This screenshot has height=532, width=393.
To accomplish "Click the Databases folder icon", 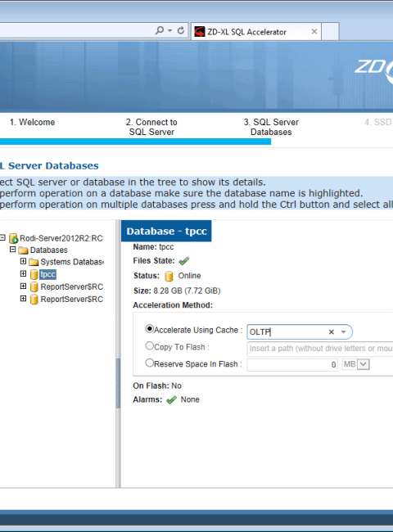I will (23, 250).
